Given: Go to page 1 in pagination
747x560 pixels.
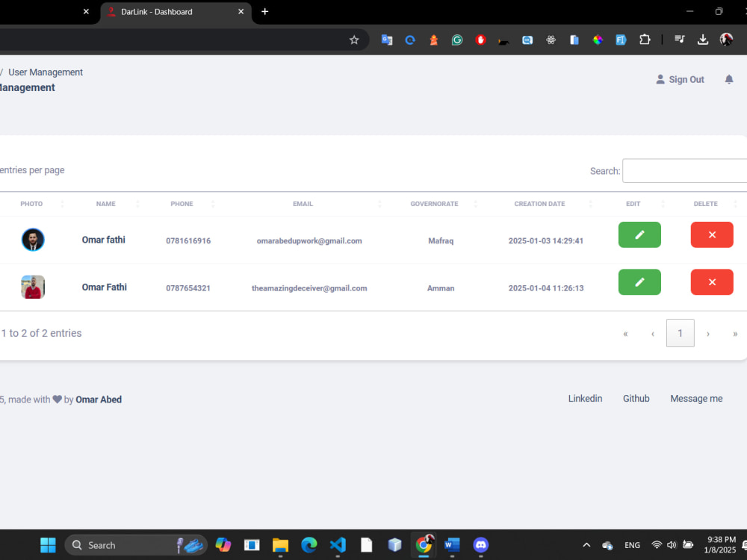Looking at the screenshot, I should pyautogui.click(x=680, y=333).
